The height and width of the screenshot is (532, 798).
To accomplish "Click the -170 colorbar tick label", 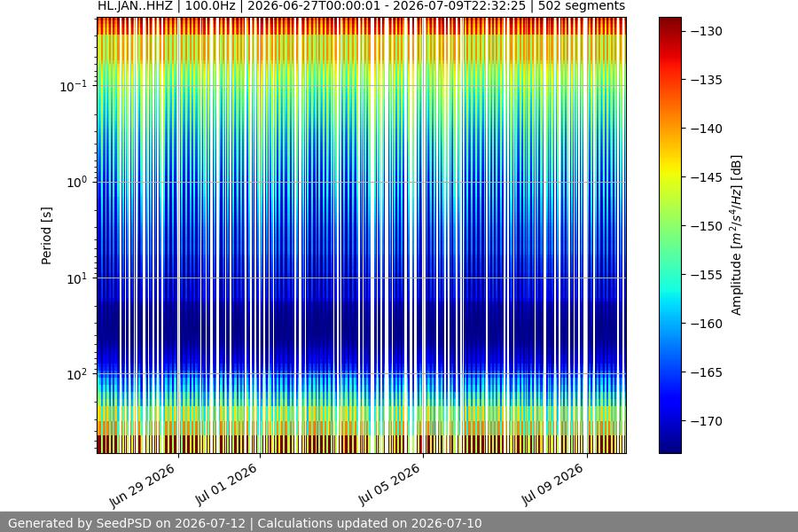I will coord(707,421).
